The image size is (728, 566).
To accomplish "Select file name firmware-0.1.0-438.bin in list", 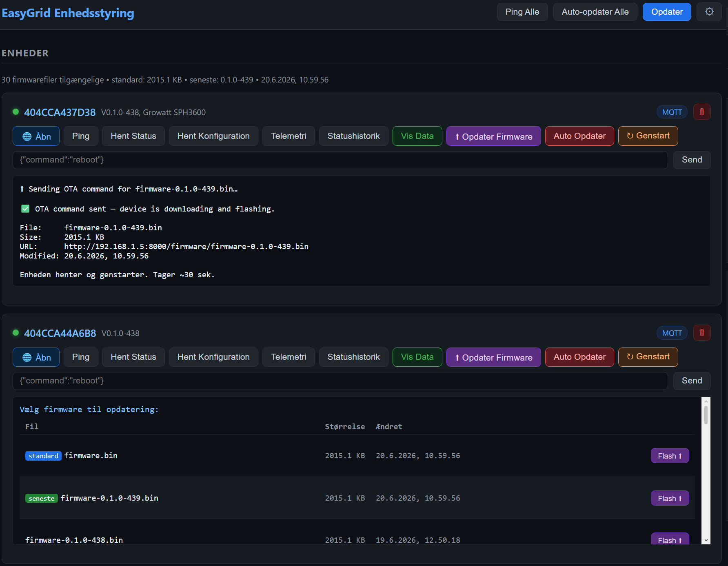I will (x=74, y=540).
